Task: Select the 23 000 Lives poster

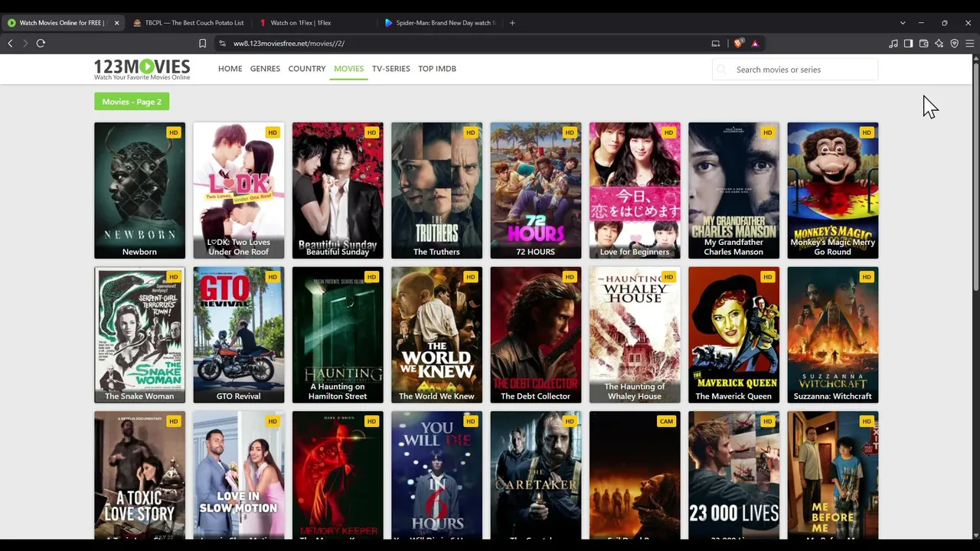Action: click(733, 476)
